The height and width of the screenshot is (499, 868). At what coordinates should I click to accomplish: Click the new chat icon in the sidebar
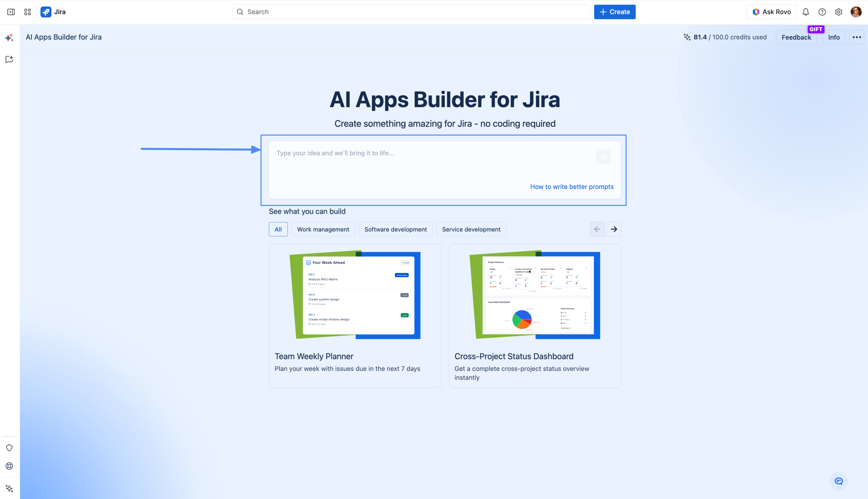[9, 60]
